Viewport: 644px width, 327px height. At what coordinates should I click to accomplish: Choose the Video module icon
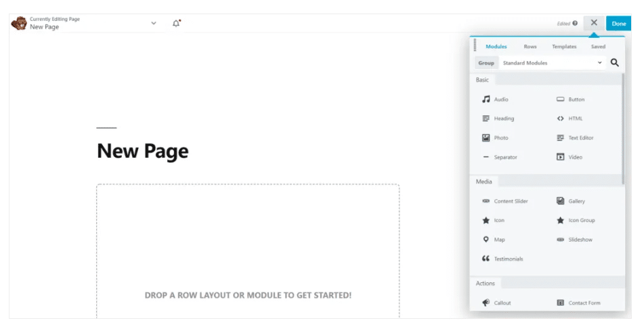[560, 157]
